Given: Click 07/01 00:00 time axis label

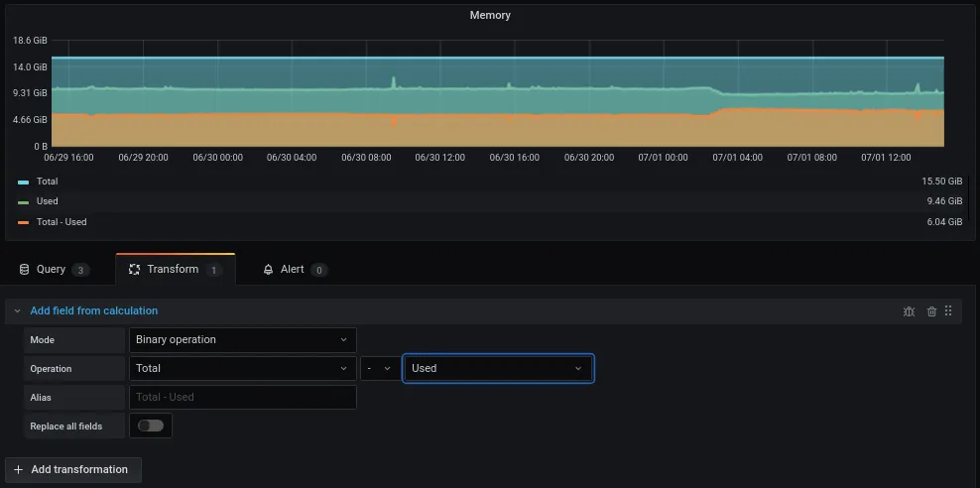Looking at the screenshot, I should click(664, 158).
